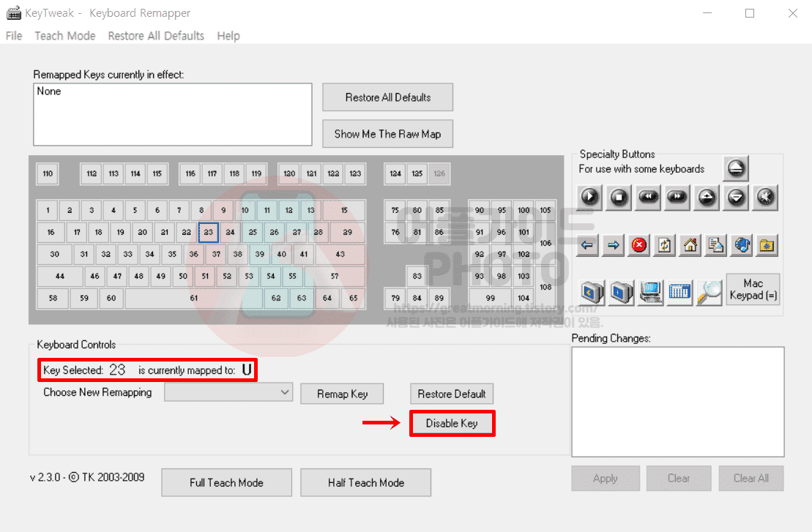Select key 16 on the keyboard layout
Viewport: 812px width, 532px height.
pos(51,233)
